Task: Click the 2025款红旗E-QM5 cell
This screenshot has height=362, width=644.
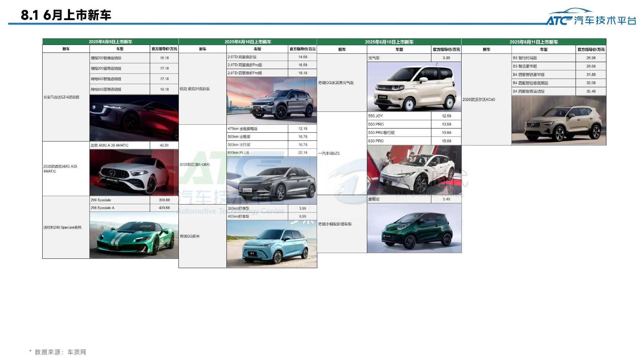Action: 203,165
